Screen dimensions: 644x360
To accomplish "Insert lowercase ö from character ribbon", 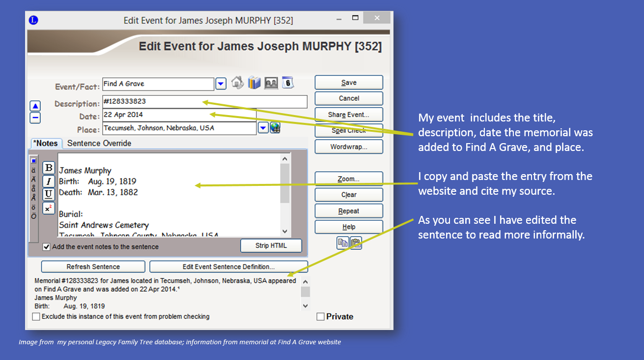I will coord(33,207).
